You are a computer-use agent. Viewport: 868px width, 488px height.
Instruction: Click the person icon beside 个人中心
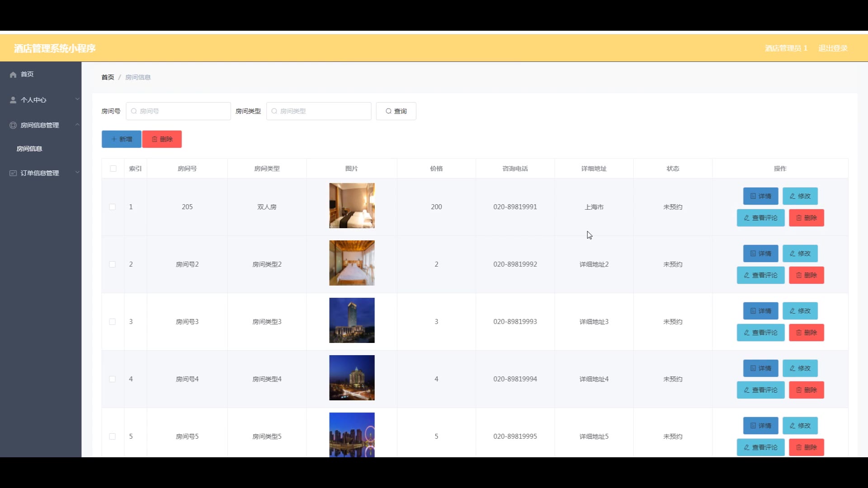(13, 100)
